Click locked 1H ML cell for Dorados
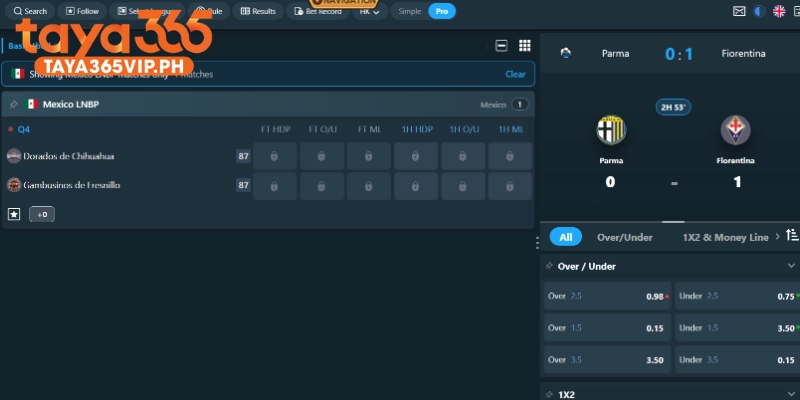This screenshot has height=400, width=800. (x=510, y=156)
